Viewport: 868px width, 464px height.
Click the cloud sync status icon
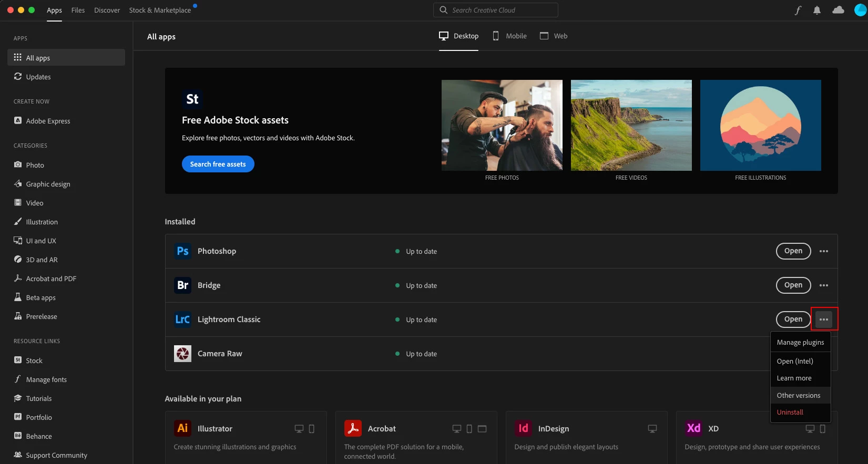pos(839,10)
